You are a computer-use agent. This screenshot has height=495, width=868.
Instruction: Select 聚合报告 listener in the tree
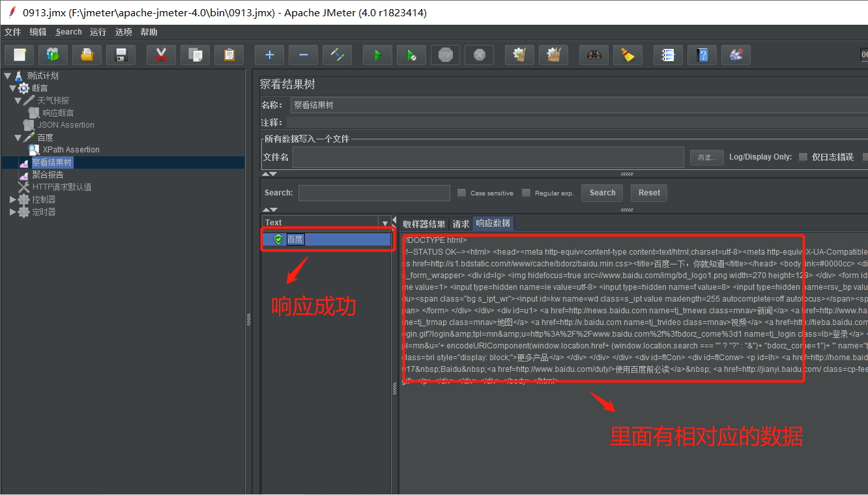point(48,175)
